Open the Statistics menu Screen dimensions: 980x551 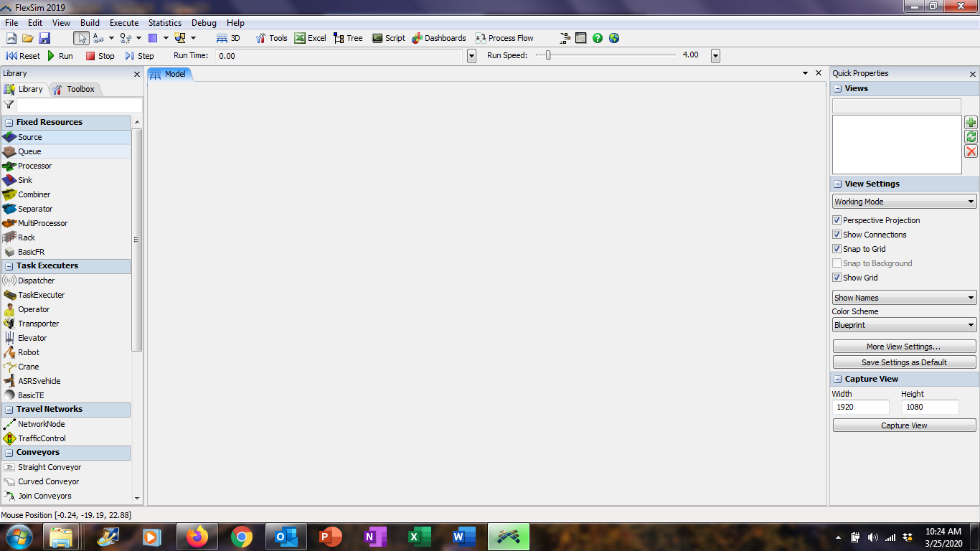165,23
